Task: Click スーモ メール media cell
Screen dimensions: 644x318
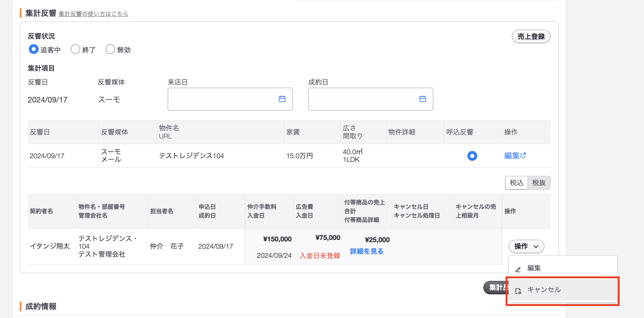Action: 111,156
